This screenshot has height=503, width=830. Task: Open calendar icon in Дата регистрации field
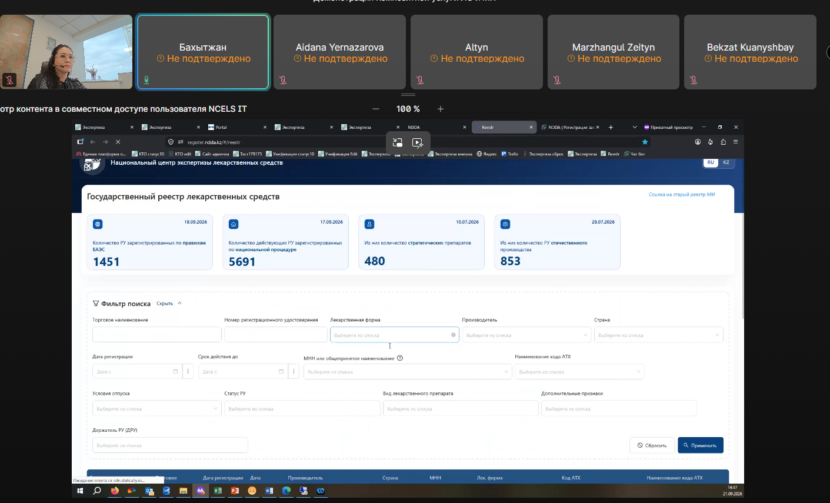coord(175,372)
